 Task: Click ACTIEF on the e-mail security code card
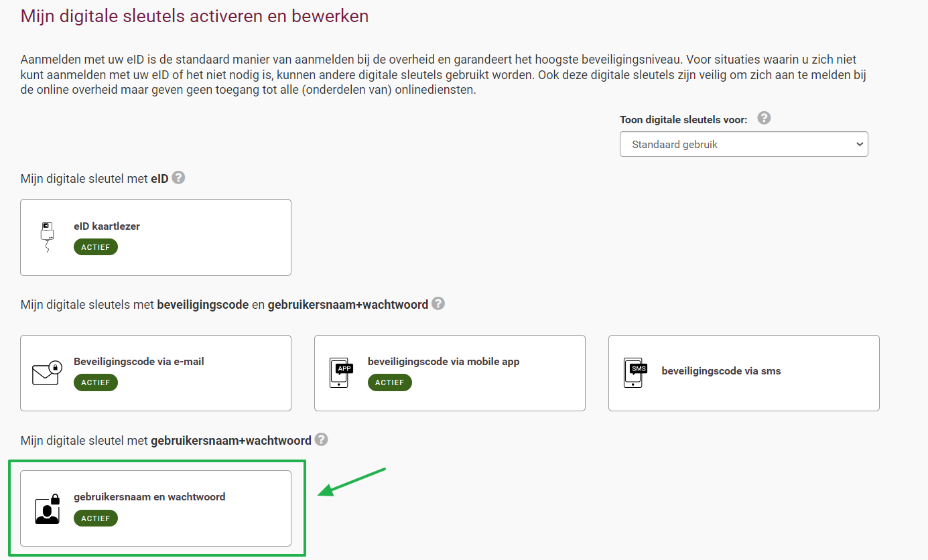95,382
